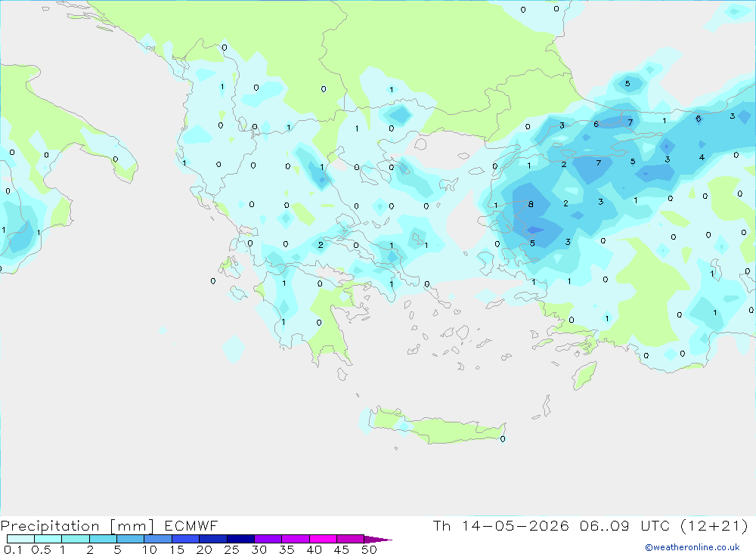Viewport: 756px width, 554px height.
Task: Select the 40–45 mm magenta legend swatch
Action: tap(323, 539)
